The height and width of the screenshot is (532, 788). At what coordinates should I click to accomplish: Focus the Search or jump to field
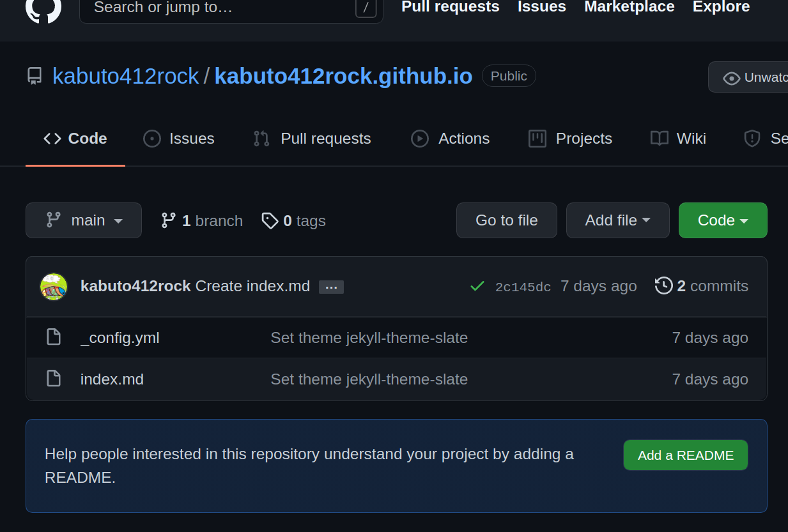(x=217, y=8)
